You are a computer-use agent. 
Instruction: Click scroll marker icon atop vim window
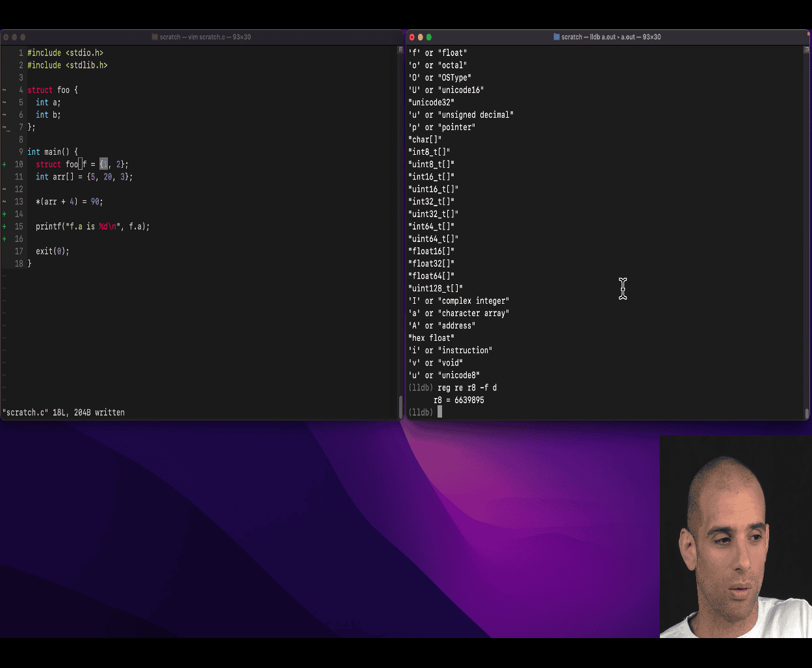(400, 49)
